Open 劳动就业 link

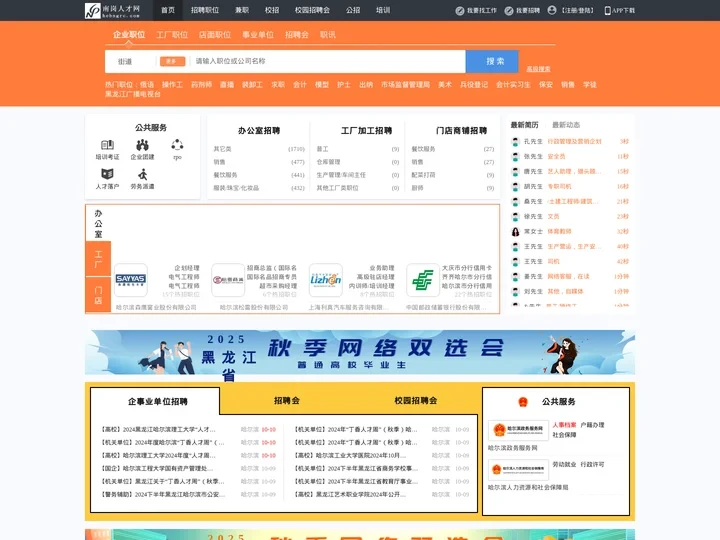click(564, 464)
